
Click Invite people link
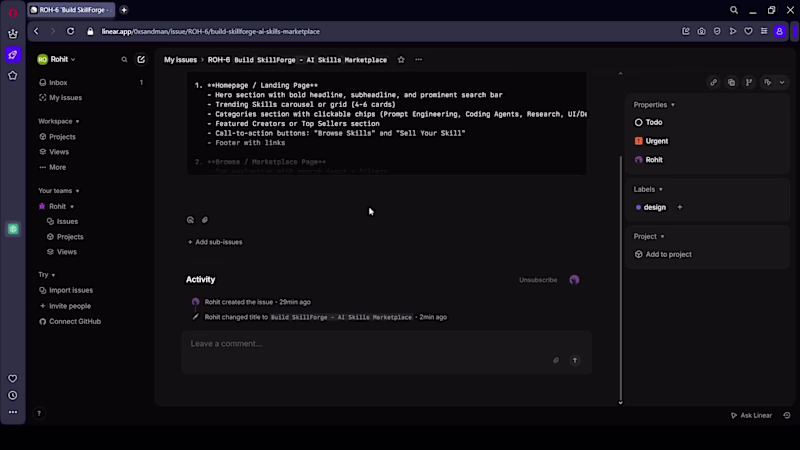65,306
